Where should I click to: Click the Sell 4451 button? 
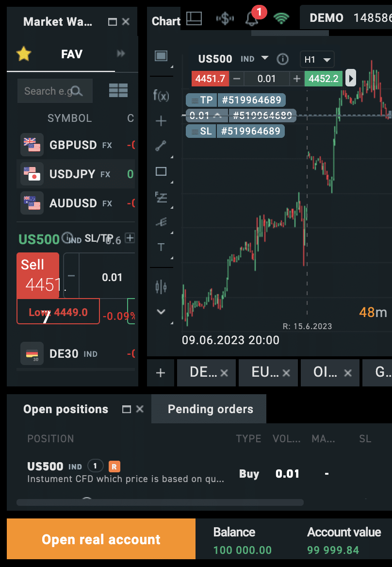tap(38, 276)
